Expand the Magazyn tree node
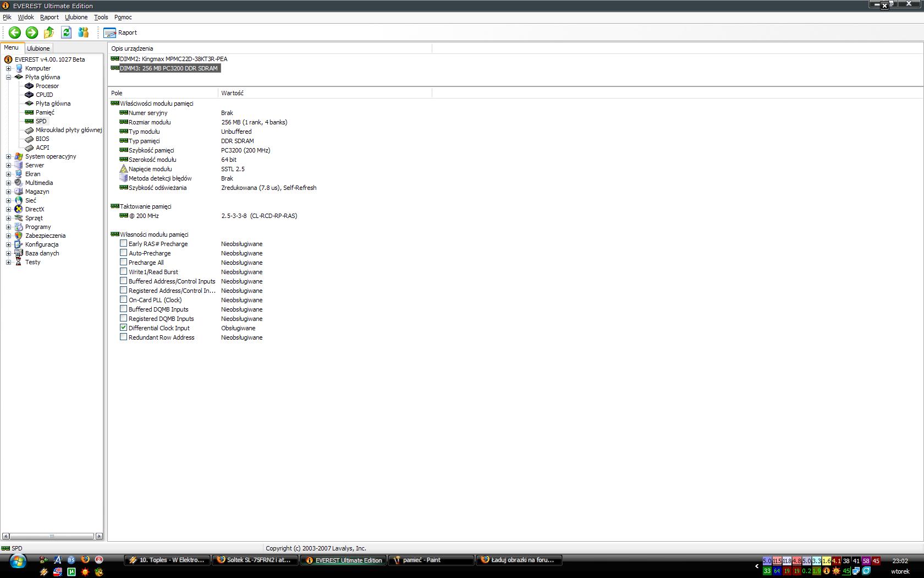Screen dimensions: 924x578 pyautogui.click(x=9, y=192)
